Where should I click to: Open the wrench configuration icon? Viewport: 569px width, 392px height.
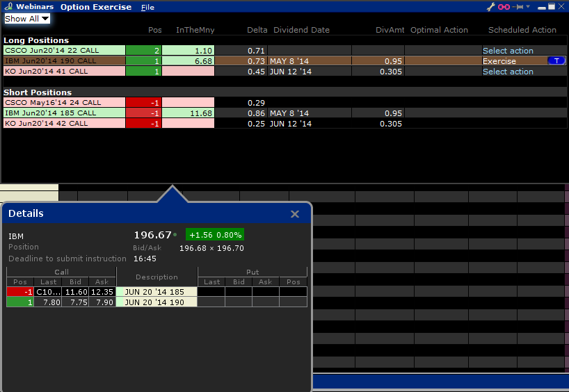[490, 7]
